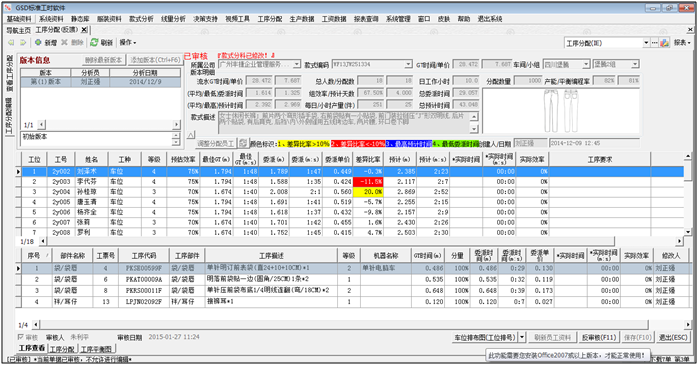Screen dimensions: 699x365
Task: Click the 添加版本(Ctrl+F6) button
Action: (x=155, y=60)
